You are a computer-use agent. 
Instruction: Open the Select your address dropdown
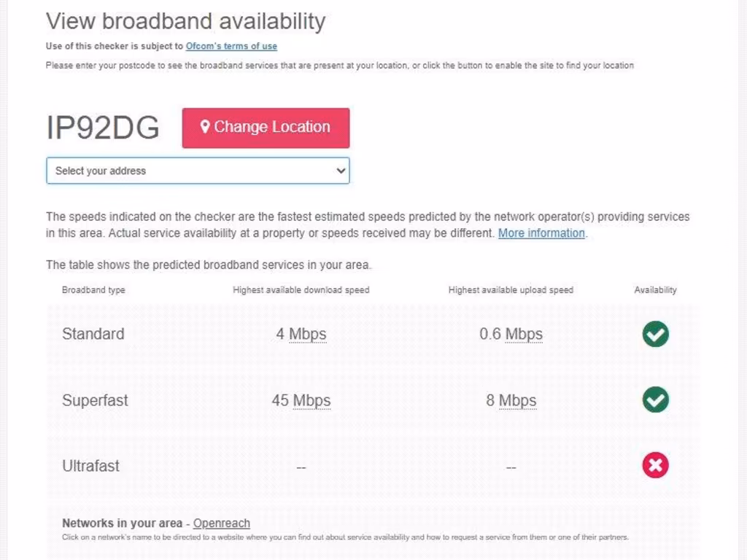[x=198, y=171]
